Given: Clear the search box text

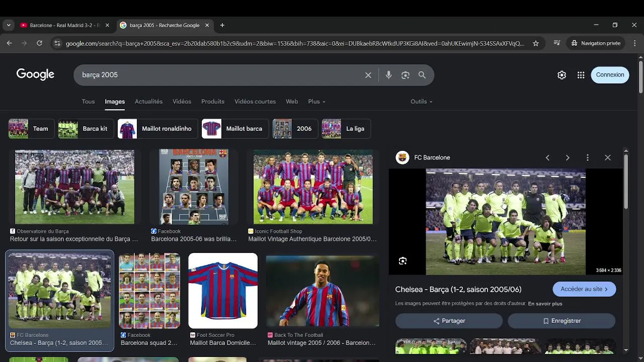Looking at the screenshot, I should point(368,75).
